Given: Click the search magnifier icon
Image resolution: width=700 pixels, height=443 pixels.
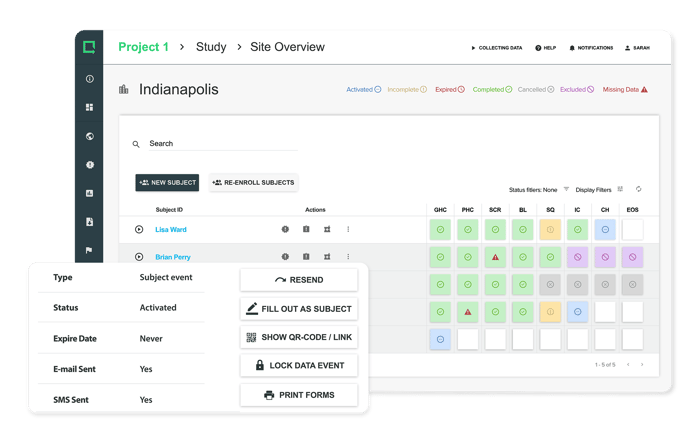Looking at the screenshot, I should [x=136, y=144].
